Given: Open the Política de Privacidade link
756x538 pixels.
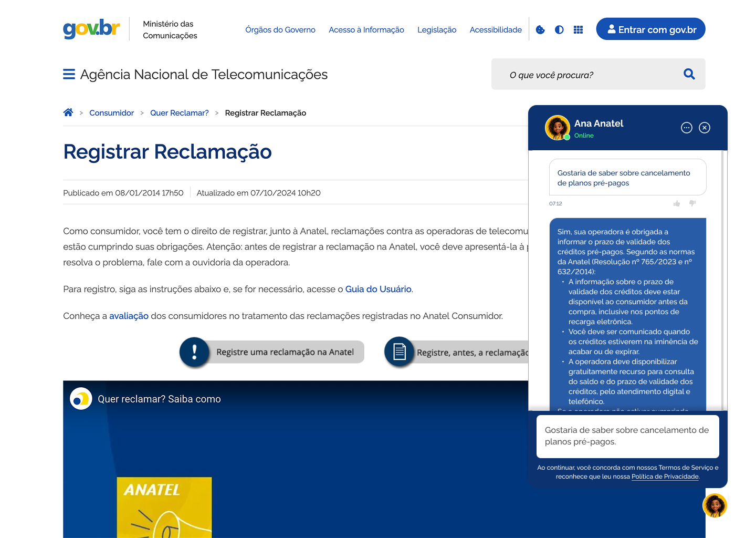Looking at the screenshot, I should [665, 477].
